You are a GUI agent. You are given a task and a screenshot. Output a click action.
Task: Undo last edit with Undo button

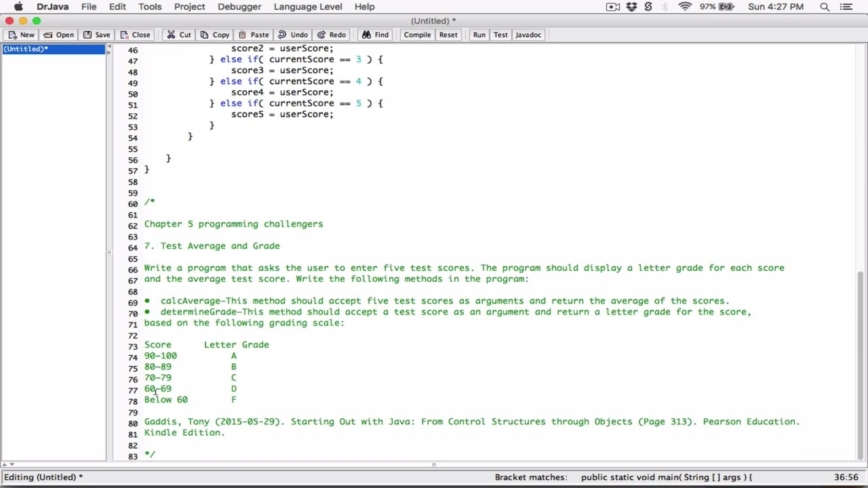293,35
